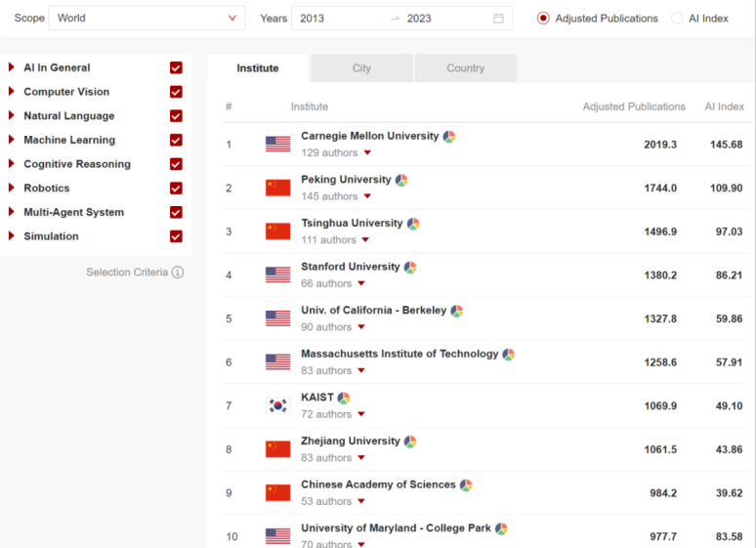Viewport: 756px width, 548px height.
Task: Click the US flag beside Univ. of California - Berkeley
Action: coord(277,318)
